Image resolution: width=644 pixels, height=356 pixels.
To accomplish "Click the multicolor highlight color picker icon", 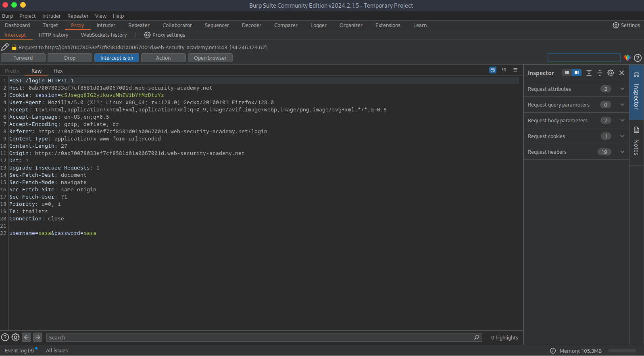I will pyautogui.click(x=627, y=58).
